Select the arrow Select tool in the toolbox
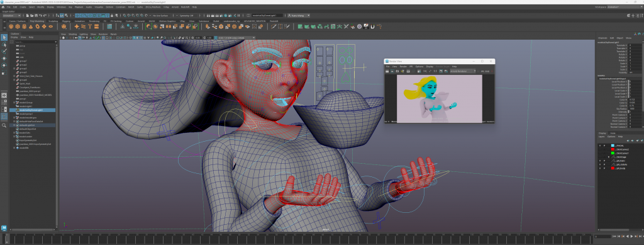The width and height of the screenshot is (644, 245). tap(4, 37)
